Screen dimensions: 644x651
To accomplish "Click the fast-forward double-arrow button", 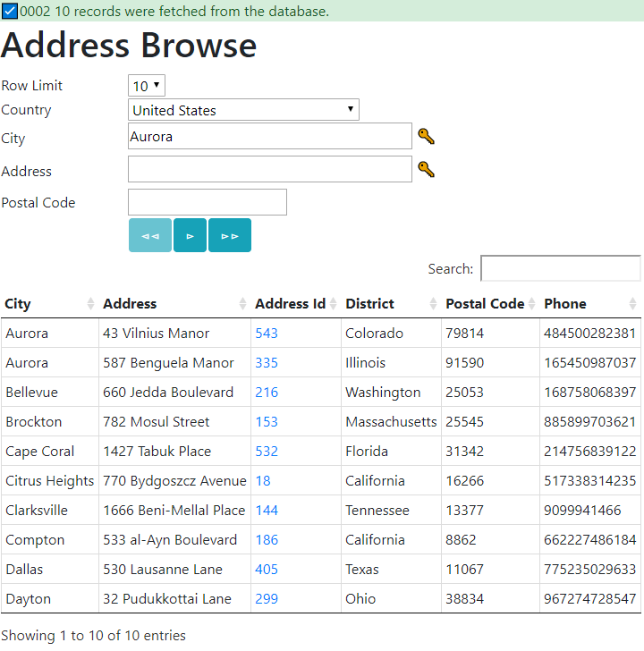I will tap(230, 236).
